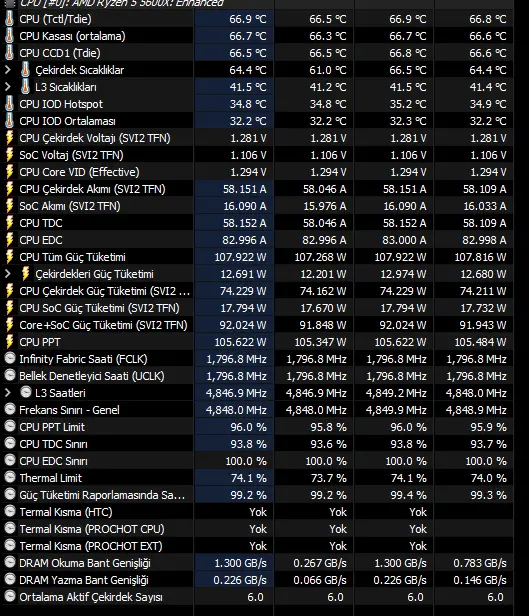Click the 4,849.9 MHz value of Frekans Sınırı

click(x=397, y=410)
